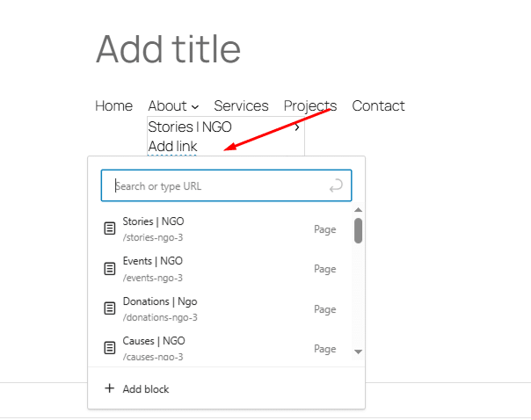Click the page icon beside Stories | NGO
Image resolution: width=531 pixels, height=420 pixels.
(109, 228)
